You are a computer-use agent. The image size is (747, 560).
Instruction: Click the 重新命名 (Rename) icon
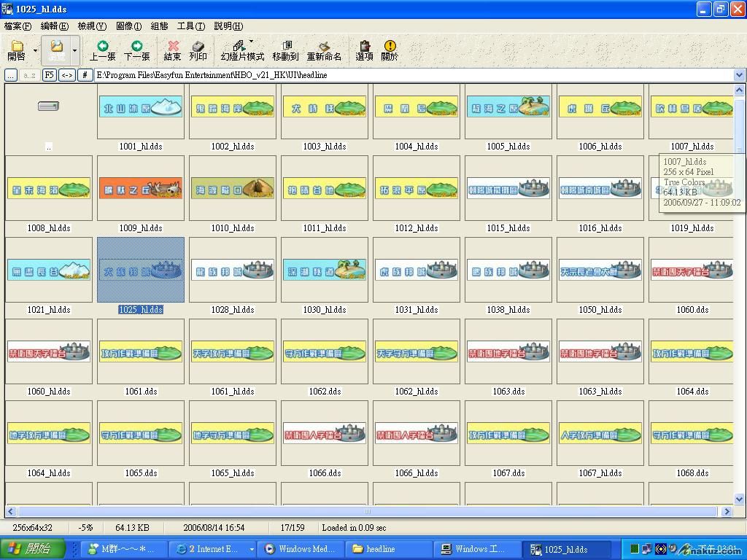click(x=324, y=46)
